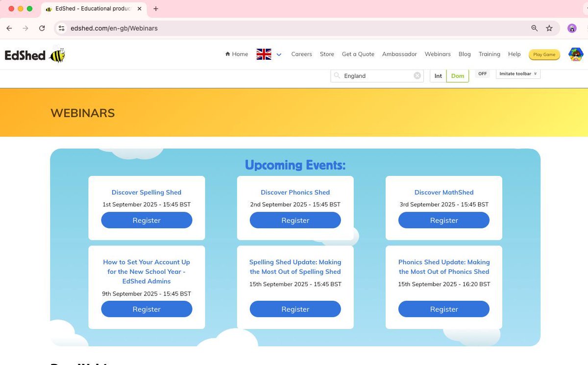588x365 pixels.
Task: Open Get a Quote page
Action: point(358,54)
